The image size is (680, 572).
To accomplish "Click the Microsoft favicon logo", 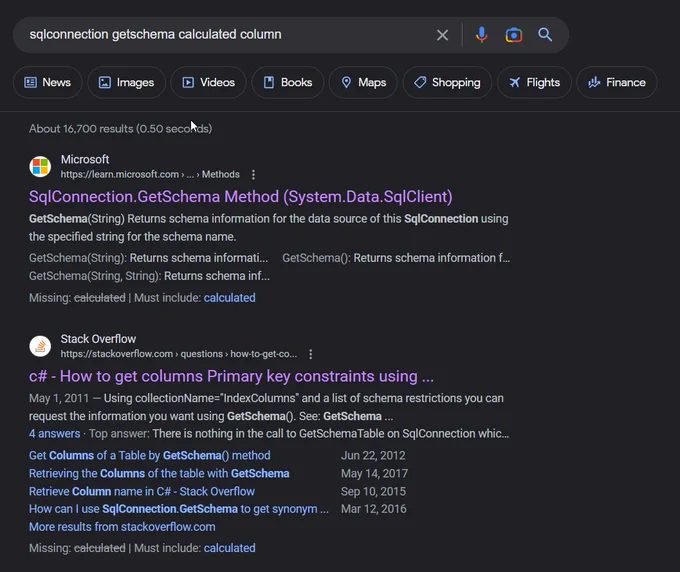I will [40, 167].
